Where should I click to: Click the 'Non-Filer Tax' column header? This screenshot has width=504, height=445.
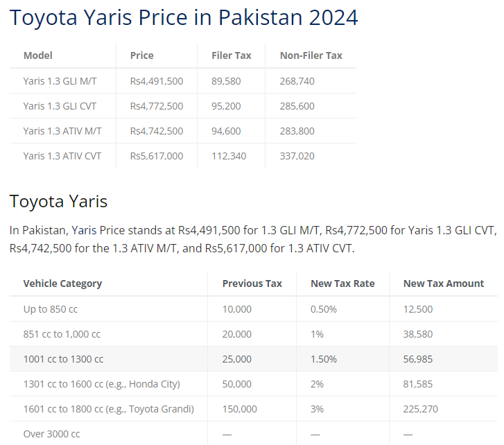coord(311,55)
